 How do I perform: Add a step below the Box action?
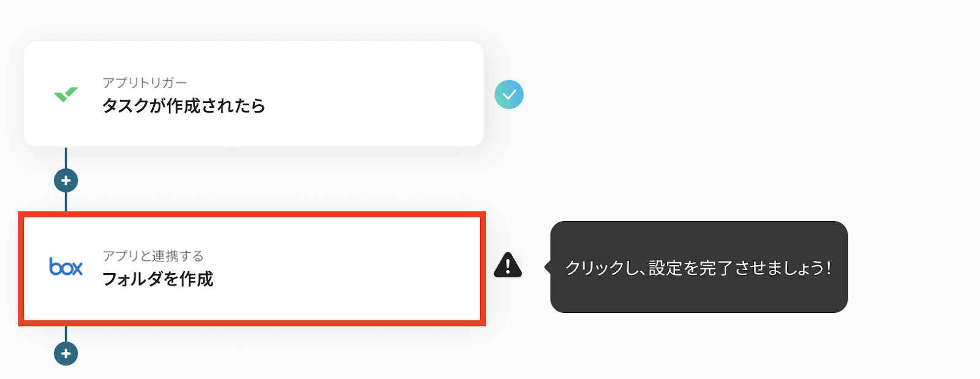66,353
